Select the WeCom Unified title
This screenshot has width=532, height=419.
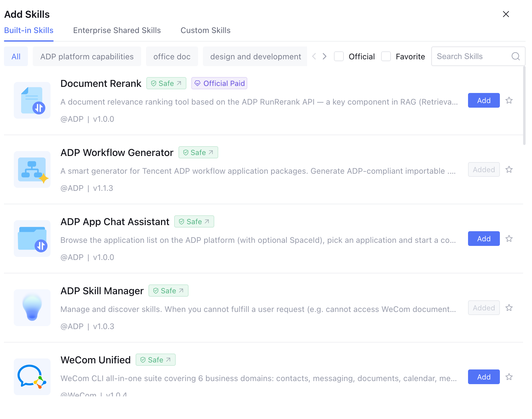96,360
